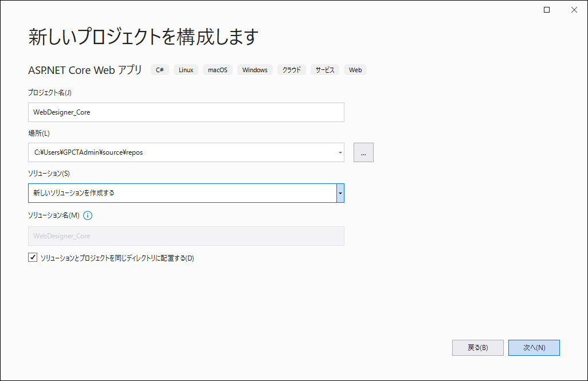The width and height of the screenshot is (588, 381).
Task: Click the サービス tag
Action: [325, 70]
